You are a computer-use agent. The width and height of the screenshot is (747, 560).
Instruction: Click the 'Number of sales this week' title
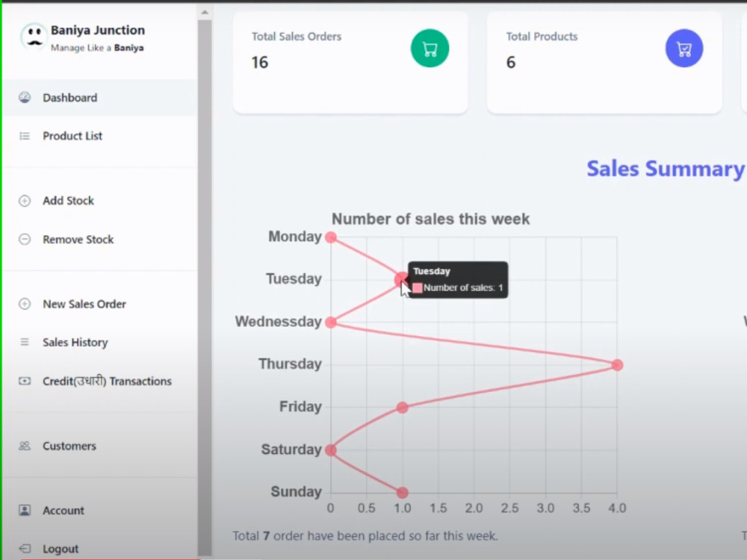(431, 219)
